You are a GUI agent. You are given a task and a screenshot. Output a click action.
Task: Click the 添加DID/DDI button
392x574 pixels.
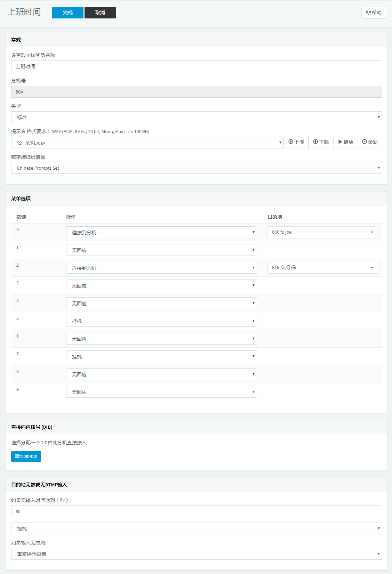pyautogui.click(x=26, y=456)
